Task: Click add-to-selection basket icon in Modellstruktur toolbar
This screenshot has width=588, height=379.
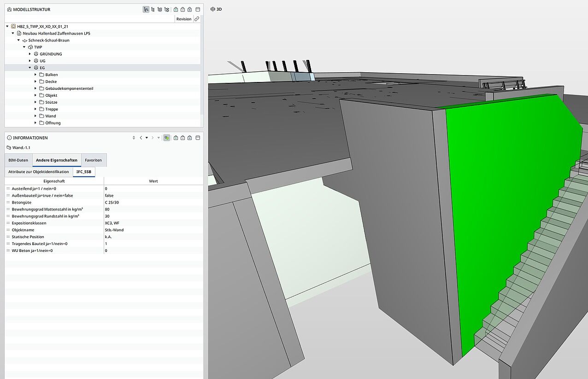Action: [176, 9]
